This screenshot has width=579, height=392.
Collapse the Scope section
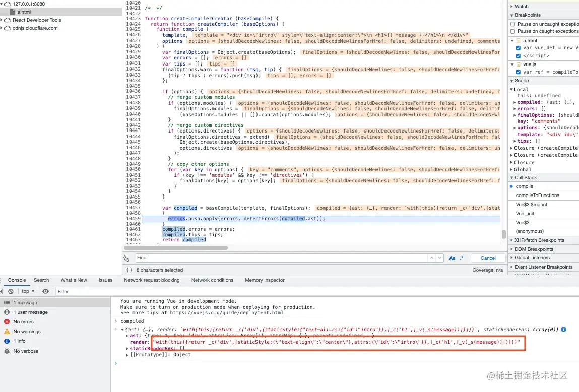pyautogui.click(x=512, y=81)
